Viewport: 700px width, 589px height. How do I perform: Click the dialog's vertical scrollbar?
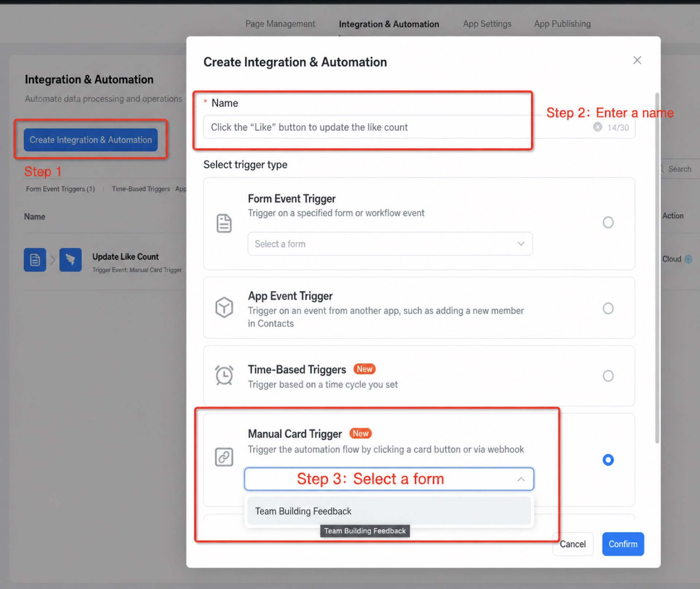(657, 268)
